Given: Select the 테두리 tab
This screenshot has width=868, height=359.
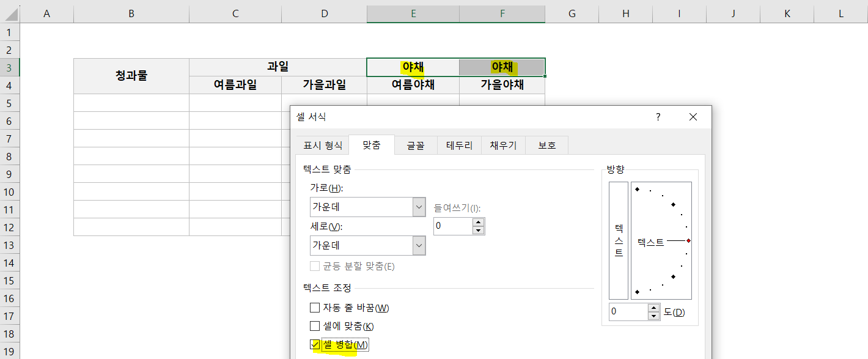Looking at the screenshot, I should coord(459,145).
